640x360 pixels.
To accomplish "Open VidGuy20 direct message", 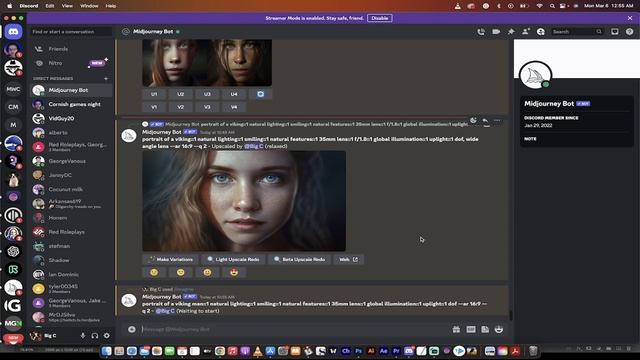I will coord(71,118).
